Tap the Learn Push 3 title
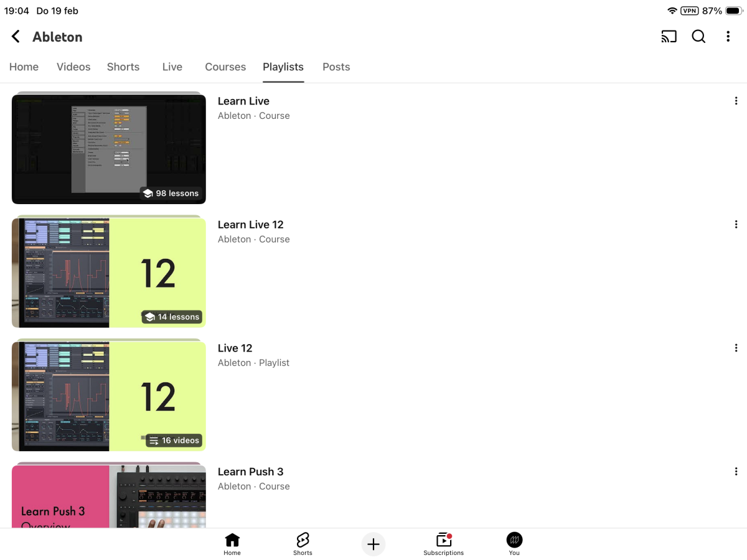The width and height of the screenshot is (747, 560). [x=250, y=472]
